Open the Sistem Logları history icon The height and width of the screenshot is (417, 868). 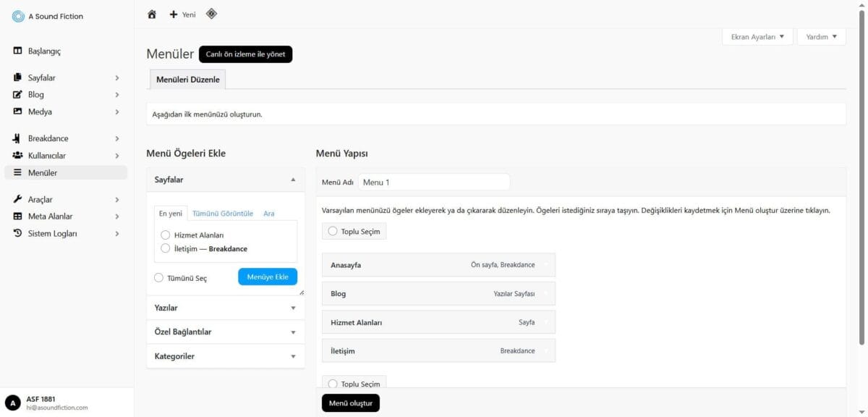18,233
